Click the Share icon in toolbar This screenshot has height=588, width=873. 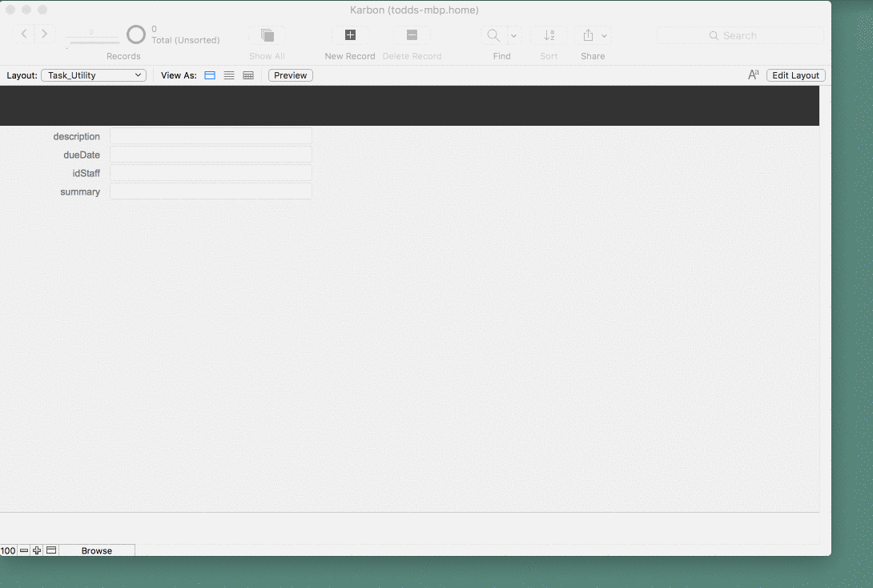[x=588, y=35]
